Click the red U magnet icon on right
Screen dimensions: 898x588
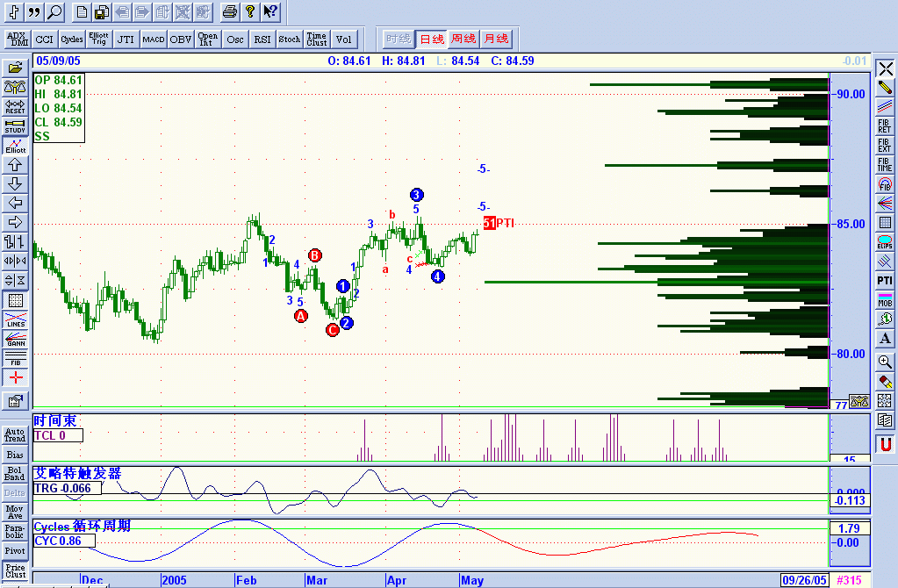pos(886,444)
